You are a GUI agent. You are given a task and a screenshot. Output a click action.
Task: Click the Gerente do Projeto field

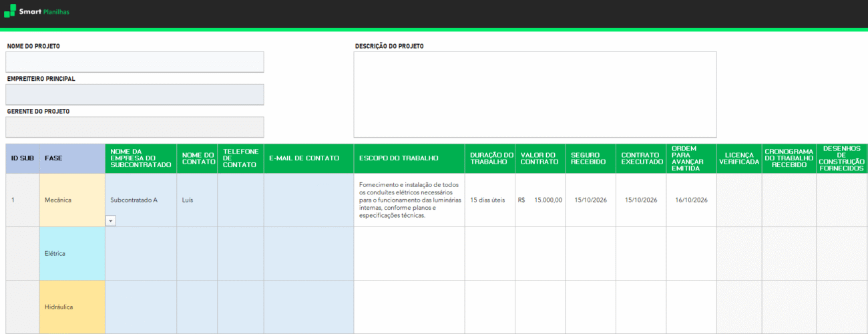(x=135, y=127)
